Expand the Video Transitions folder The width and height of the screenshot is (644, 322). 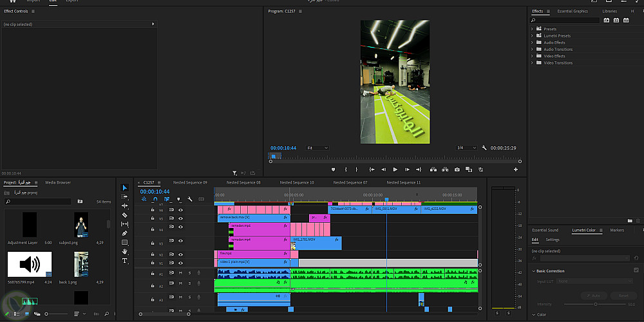(x=533, y=63)
